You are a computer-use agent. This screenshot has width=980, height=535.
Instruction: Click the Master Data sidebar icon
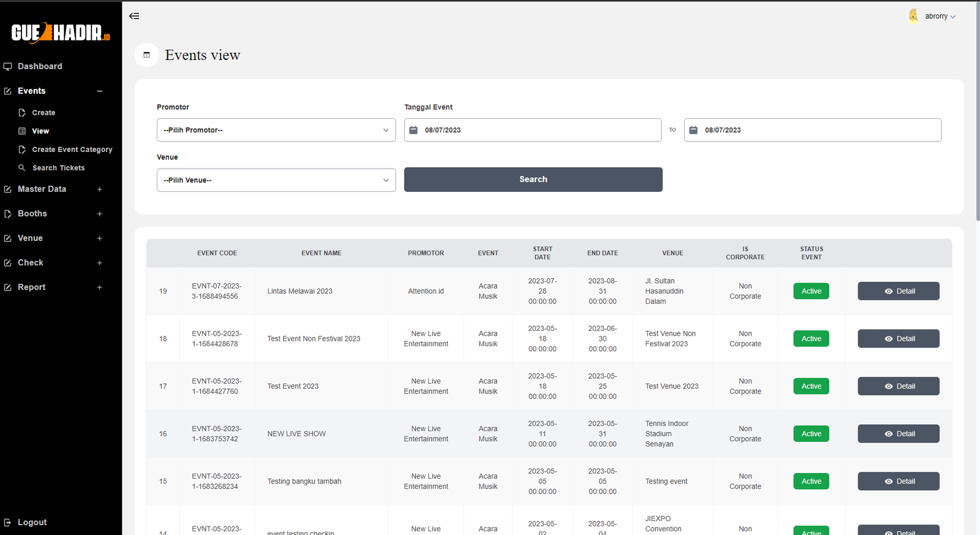pos(8,189)
